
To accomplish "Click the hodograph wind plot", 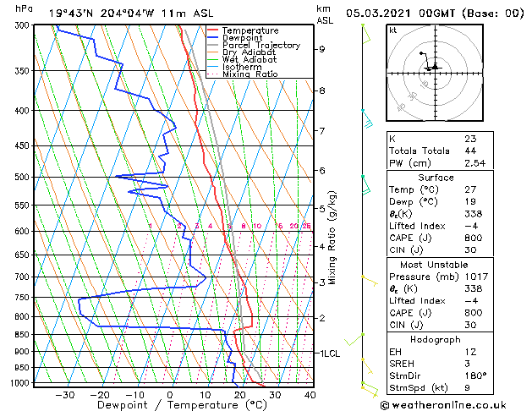I will [435, 73].
